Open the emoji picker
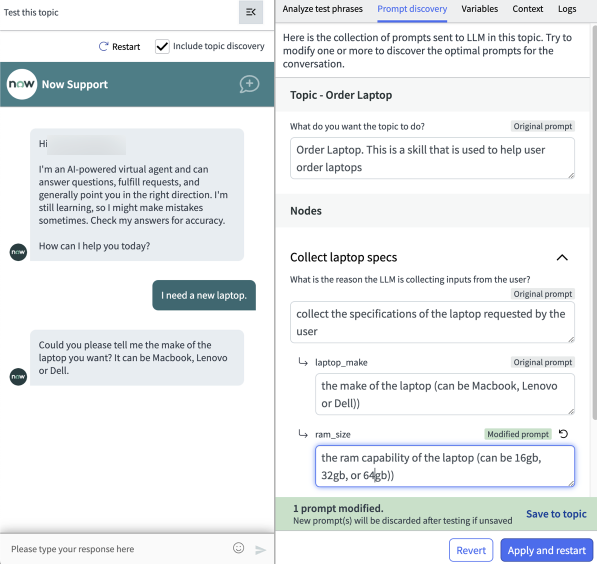 pos(238,548)
